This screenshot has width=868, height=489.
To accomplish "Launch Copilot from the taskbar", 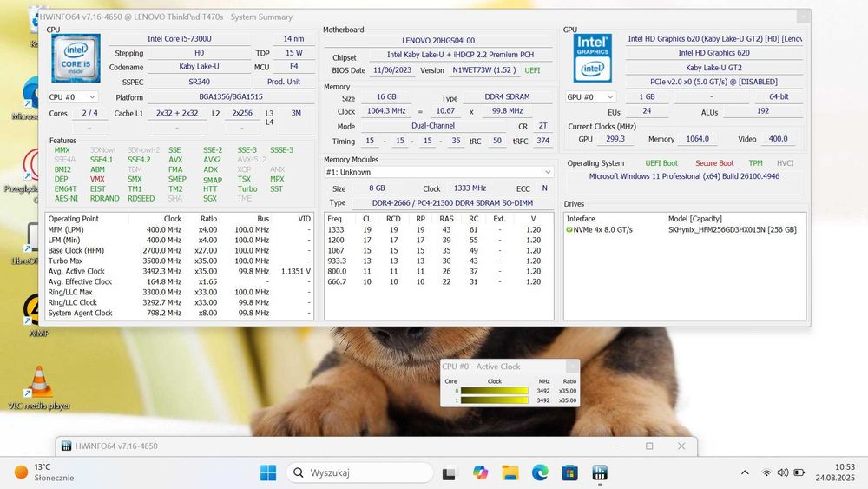I will click(480, 472).
